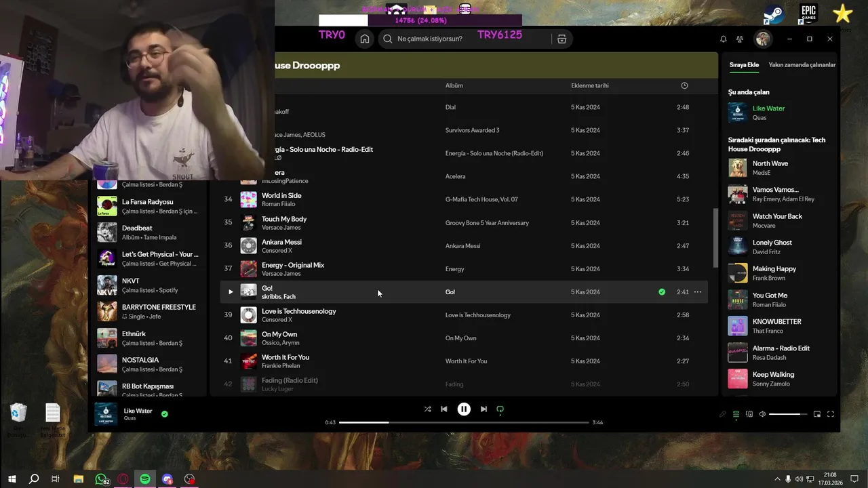Play the track Go!

pos(231,292)
